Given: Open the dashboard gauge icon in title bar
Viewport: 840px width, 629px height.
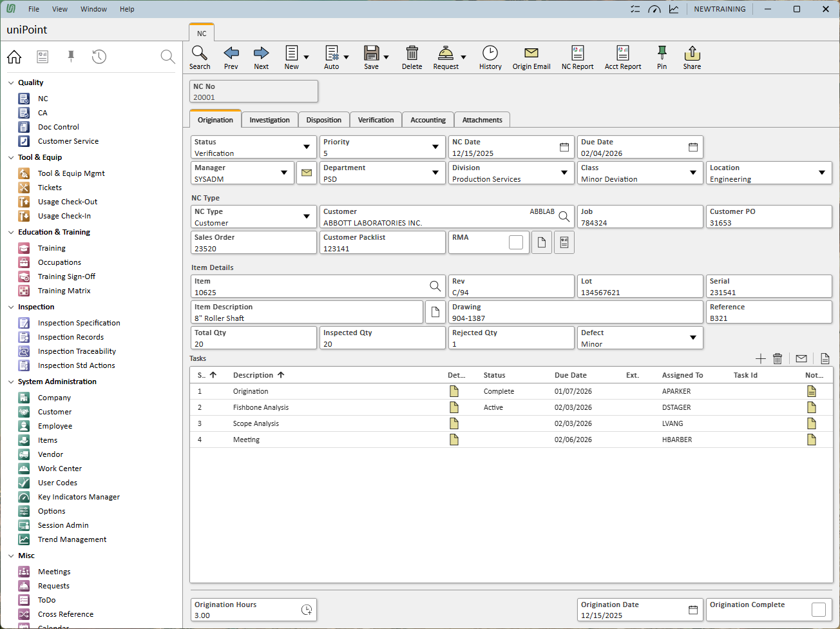Looking at the screenshot, I should coord(654,9).
